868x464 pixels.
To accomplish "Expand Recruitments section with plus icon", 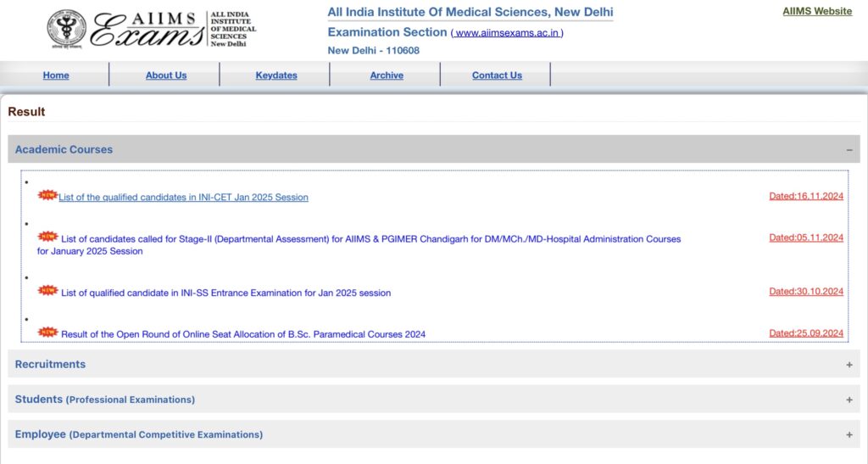I will click(x=849, y=365).
